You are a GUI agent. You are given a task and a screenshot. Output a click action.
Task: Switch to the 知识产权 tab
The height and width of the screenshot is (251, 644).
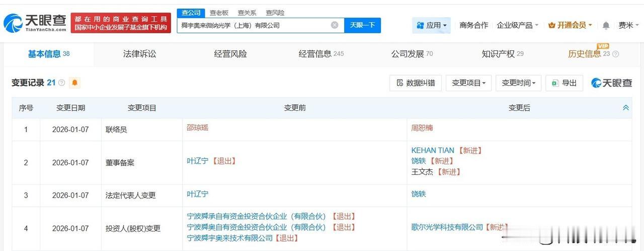click(x=503, y=54)
